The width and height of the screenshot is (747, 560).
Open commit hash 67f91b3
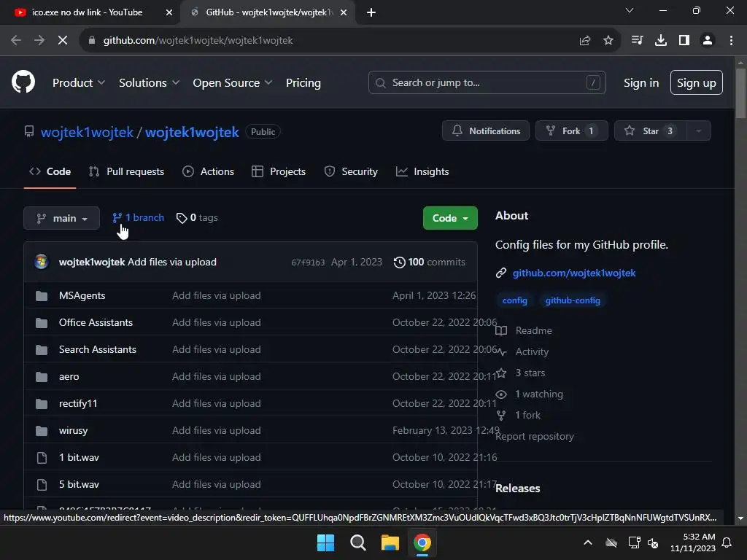click(308, 262)
